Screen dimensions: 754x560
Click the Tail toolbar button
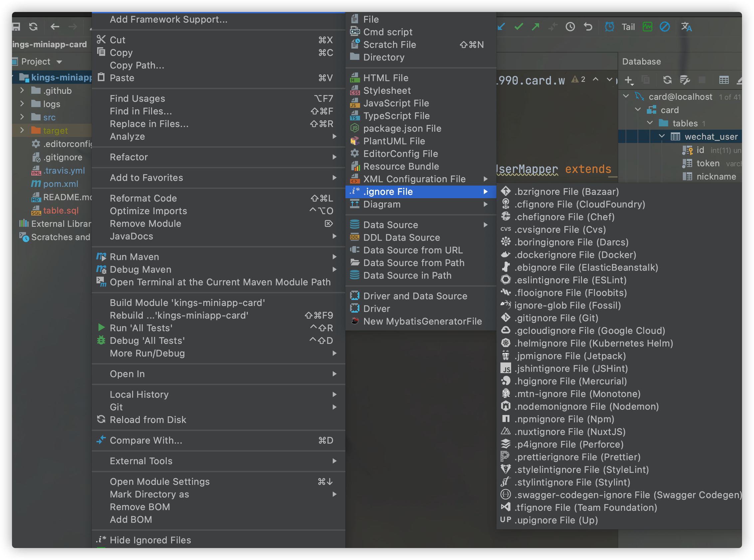click(628, 27)
